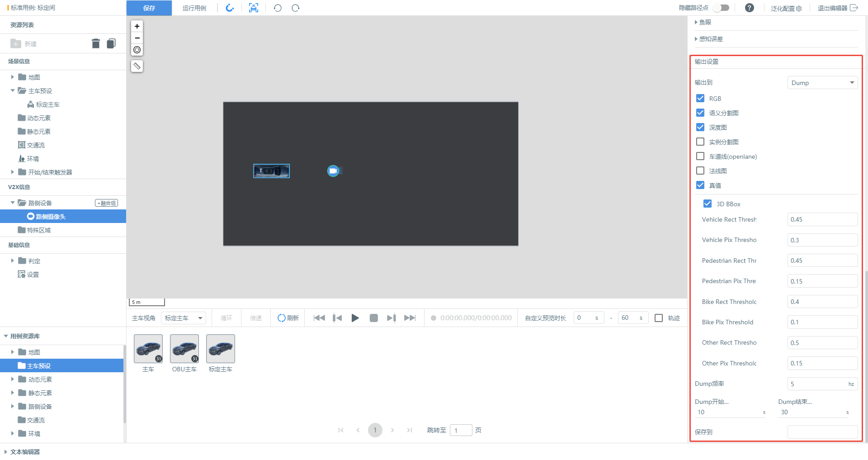Click 运行用例 to run the case
This screenshot has height=460, width=868.
[x=194, y=8]
